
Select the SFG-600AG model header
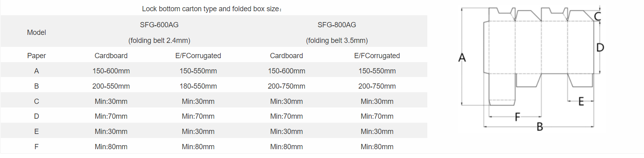coord(159,25)
